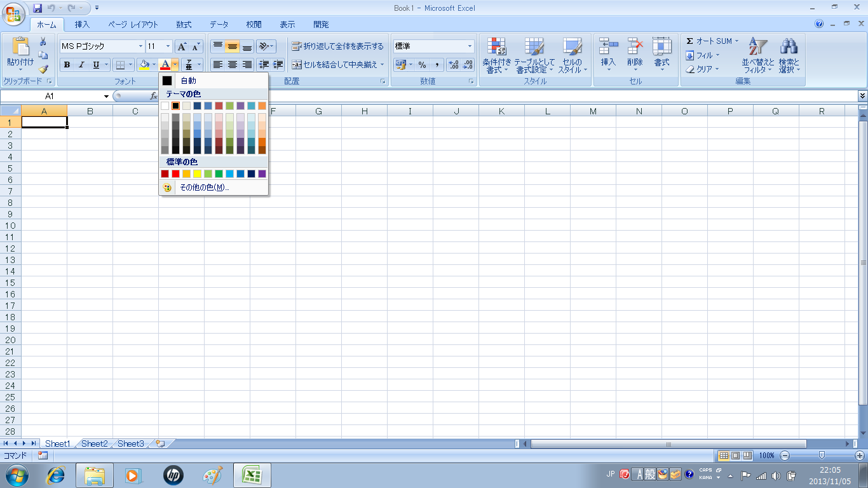This screenshot has width=868, height=488.
Task: Switch to the 挿入 ribbon tab
Action: tap(82, 25)
